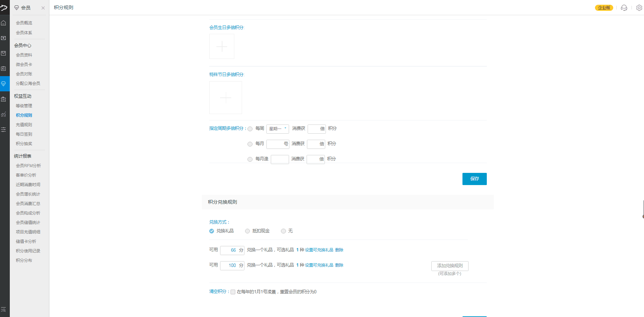Viewport: 644px width, 317px height.
Task: Open customer service headset icon
Action: 624,8
